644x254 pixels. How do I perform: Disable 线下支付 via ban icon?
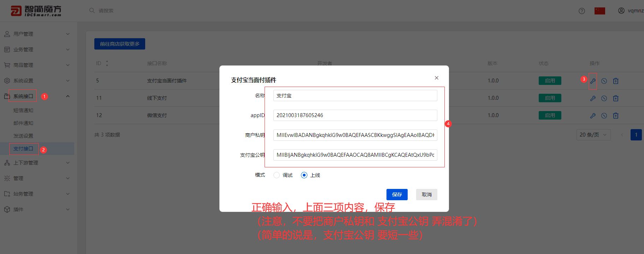(x=604, y=98)
